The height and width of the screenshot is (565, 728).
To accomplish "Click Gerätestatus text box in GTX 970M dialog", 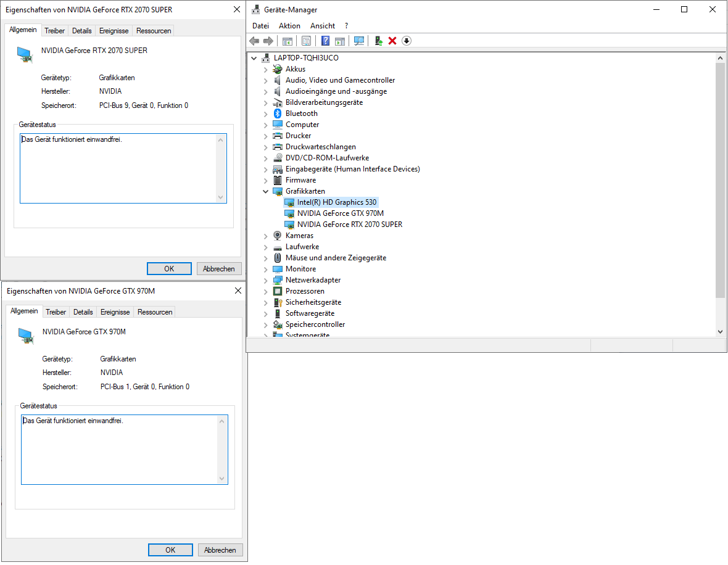I will pyautogui.click(x=125, y=450).
